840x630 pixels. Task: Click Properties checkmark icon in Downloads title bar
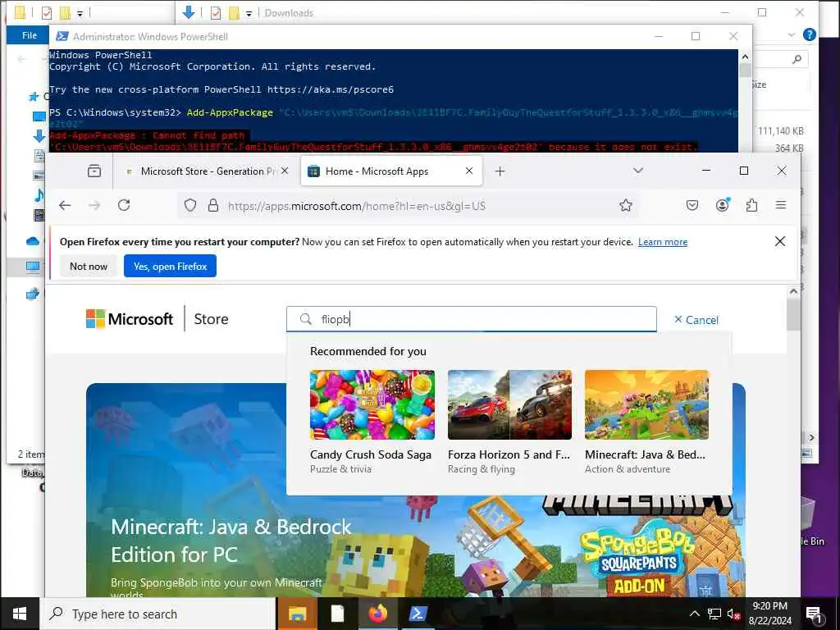pyautogui.click(x=216, y=13)
